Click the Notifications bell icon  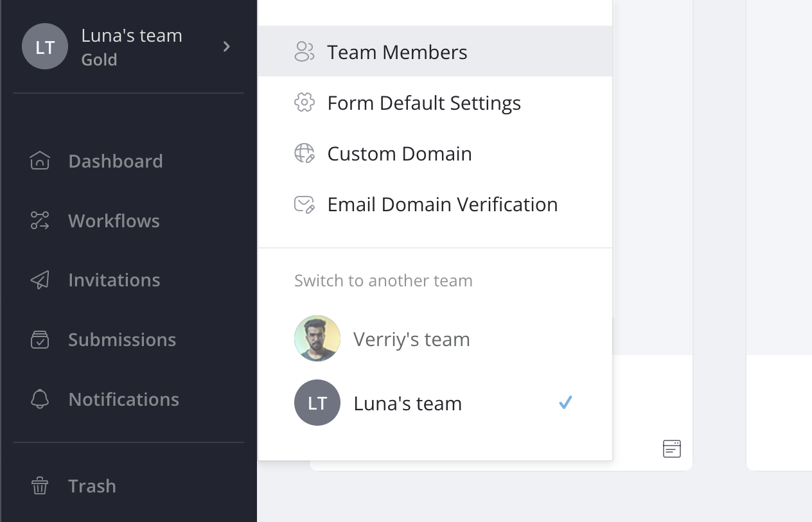40,399
